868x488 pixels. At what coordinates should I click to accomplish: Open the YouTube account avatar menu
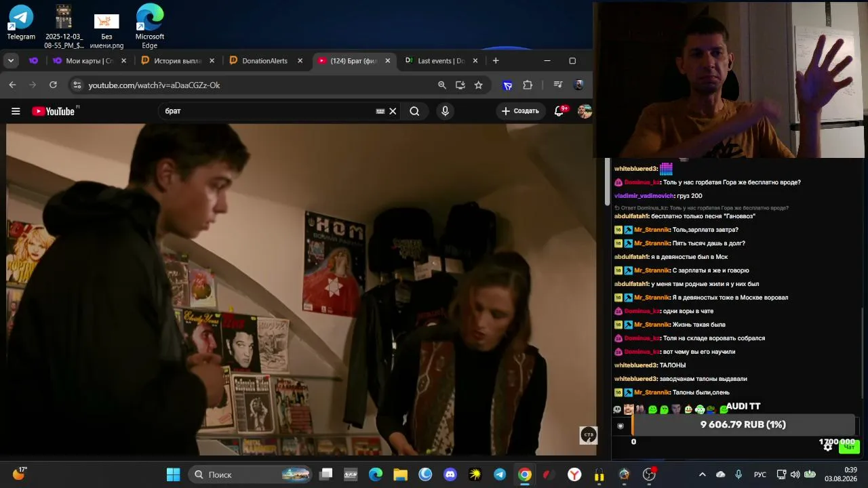pyautogui.click(x=585, y=111)
